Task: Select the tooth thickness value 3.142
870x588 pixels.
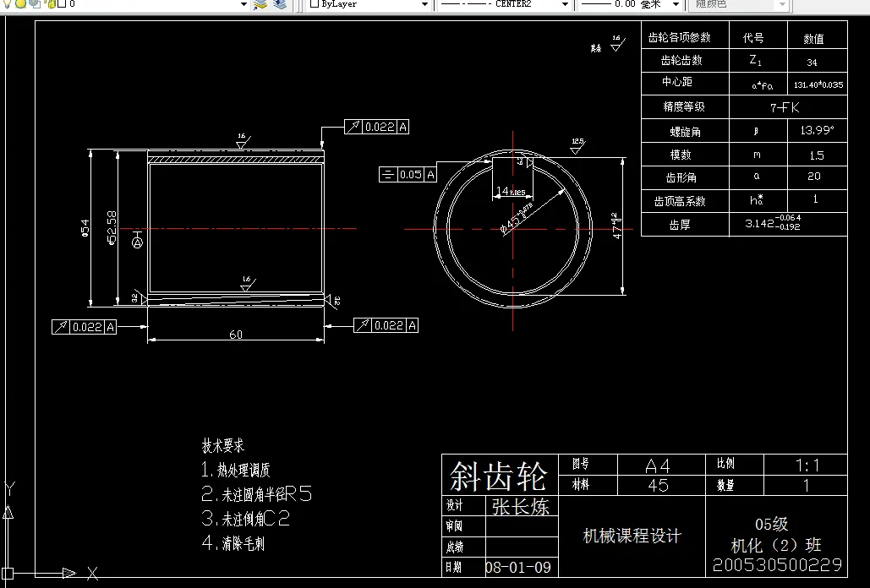Action: (x=773, y=223)
